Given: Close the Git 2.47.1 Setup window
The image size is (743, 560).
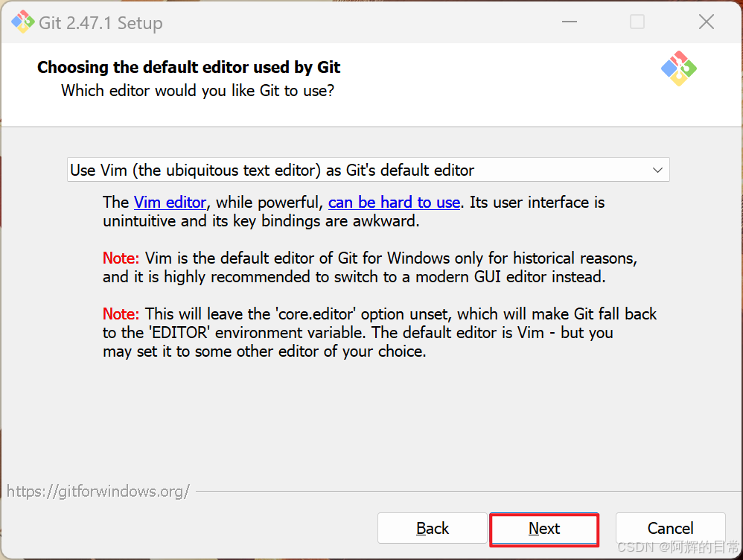Looking at the screenshot, I should coord(706,22).
